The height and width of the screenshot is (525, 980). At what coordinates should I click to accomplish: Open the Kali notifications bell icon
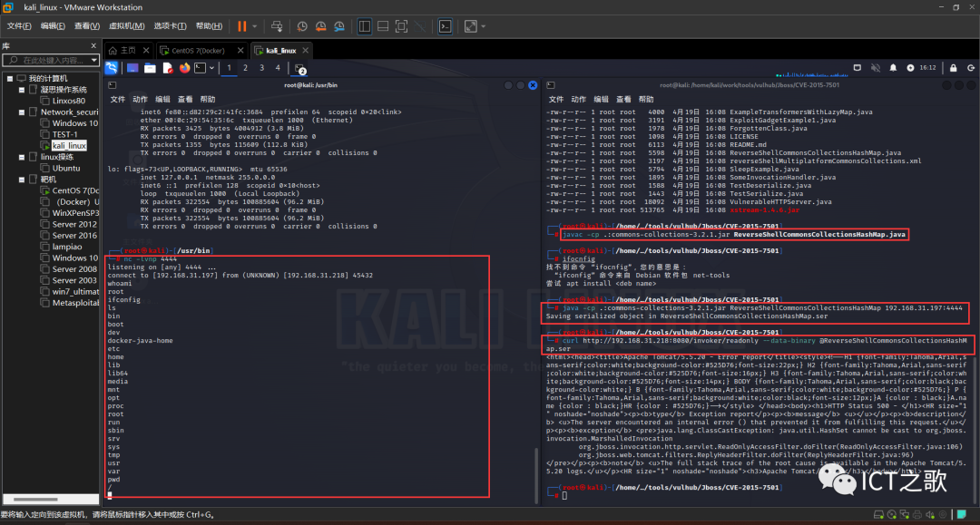[893, 68]
